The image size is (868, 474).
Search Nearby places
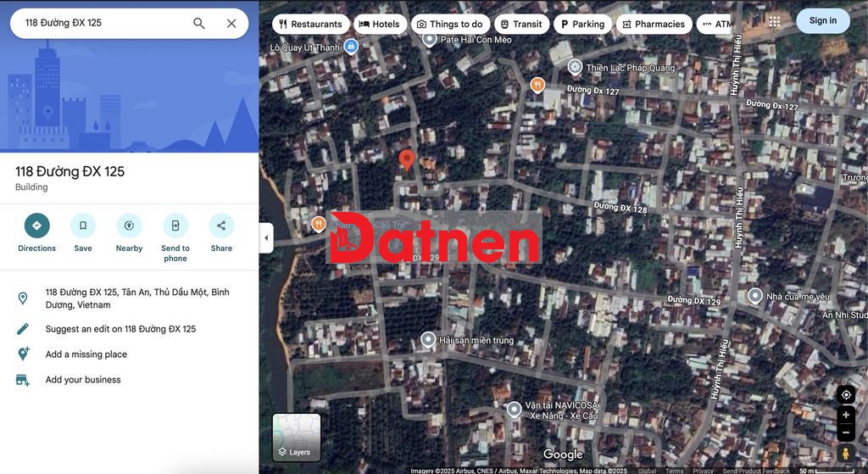click(129, 226)
